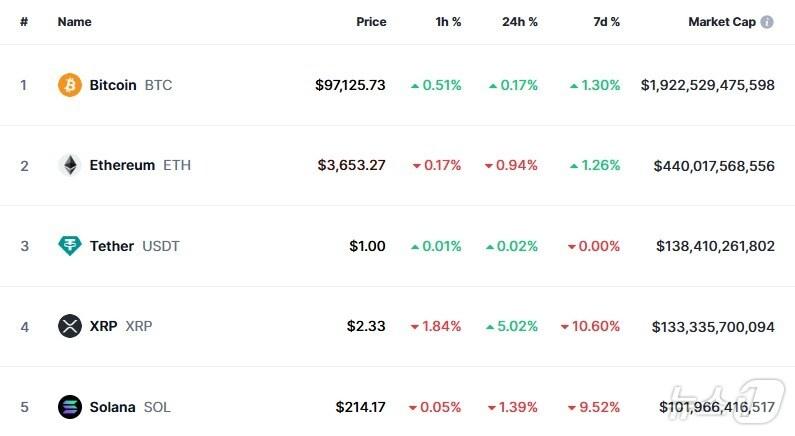Click the Tether logo icon

click(69, 246)
